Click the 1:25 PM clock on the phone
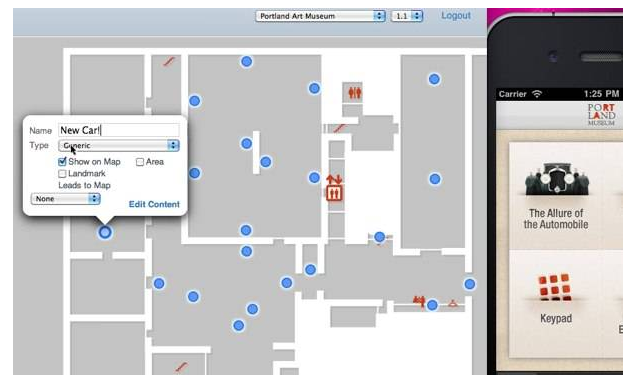 [601, 94]
